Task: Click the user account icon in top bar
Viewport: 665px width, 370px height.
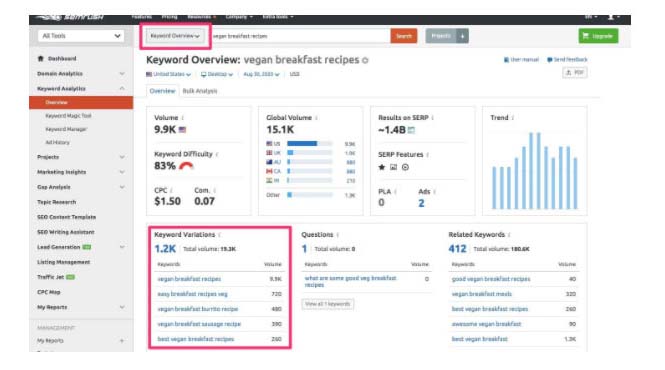Action: pyautogui.click(x=610, y=17)
